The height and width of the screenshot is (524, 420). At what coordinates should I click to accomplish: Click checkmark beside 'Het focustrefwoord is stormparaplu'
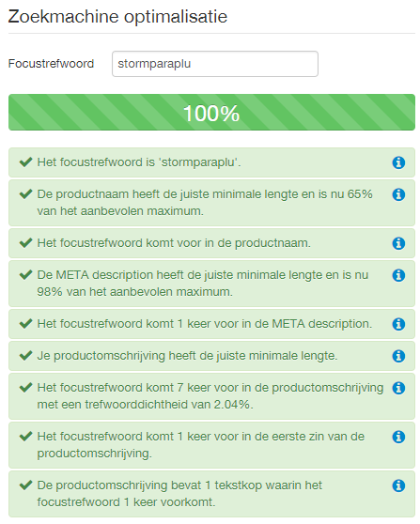[x=25, y=162]
